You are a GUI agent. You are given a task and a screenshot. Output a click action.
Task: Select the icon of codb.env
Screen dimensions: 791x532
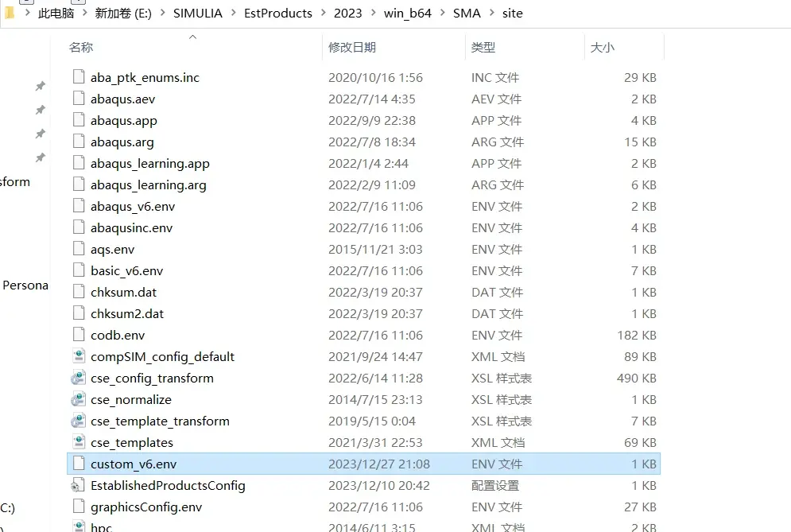(x=79, y=334)
